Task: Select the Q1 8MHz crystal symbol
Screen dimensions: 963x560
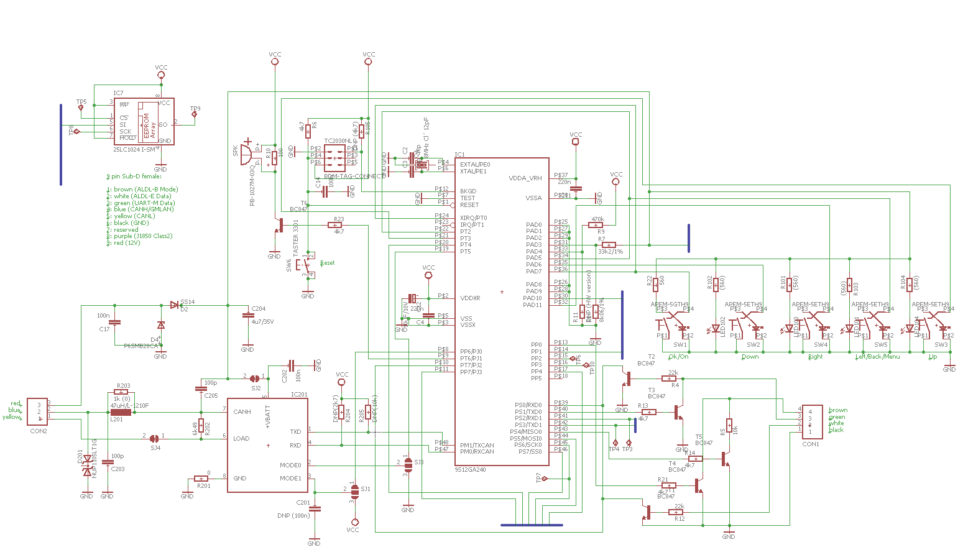Action: tap(422, 165)
